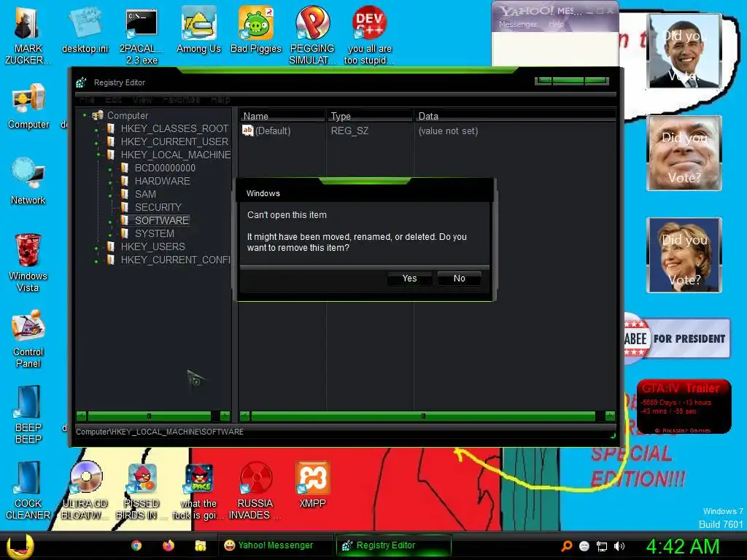The width and height of the screenshot is (747, 560).
Task: Click the GTA:IV Trailer countdown gadget
Action: pos(684,406)
